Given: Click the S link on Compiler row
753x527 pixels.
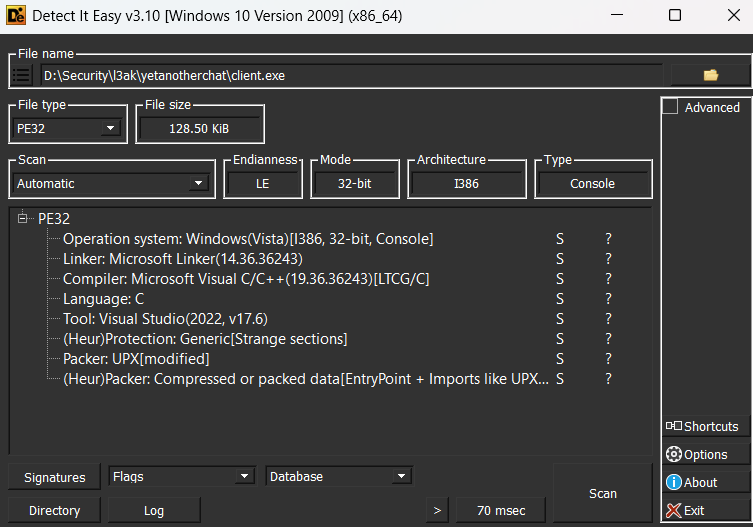Looking at the screenshot, I should pyautogui.click(x=560, y=279).
